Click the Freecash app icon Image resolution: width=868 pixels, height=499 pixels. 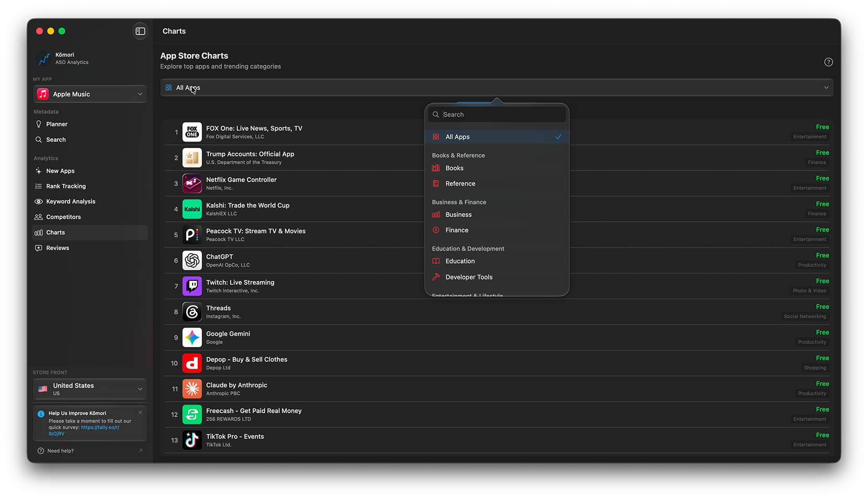click(192, 414)
